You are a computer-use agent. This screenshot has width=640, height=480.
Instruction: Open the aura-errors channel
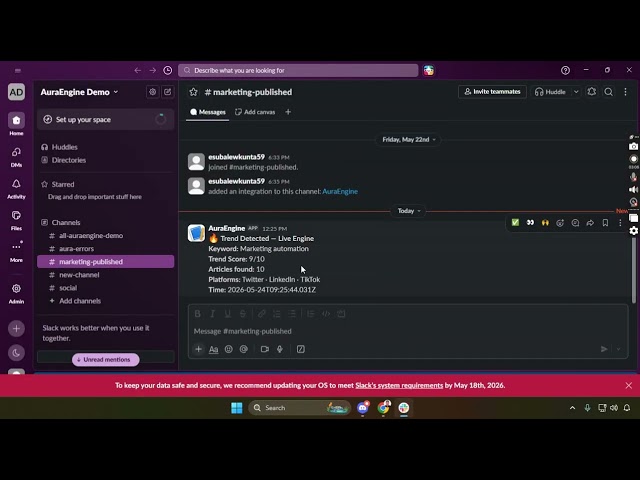[106, 249]
